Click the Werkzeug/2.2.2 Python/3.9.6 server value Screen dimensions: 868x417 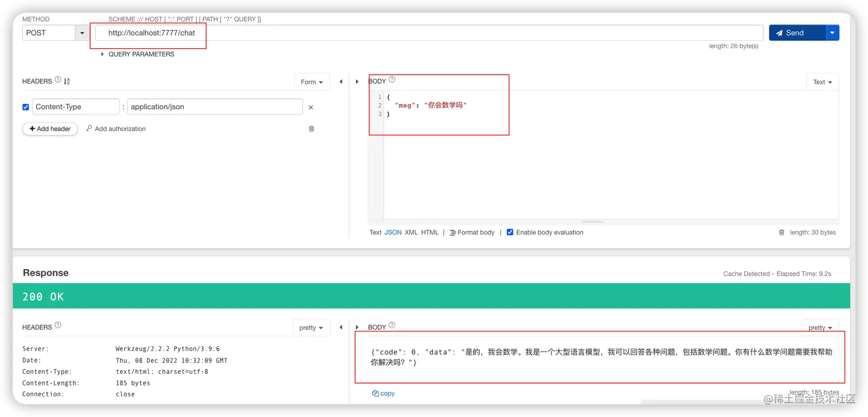(168, 349)
